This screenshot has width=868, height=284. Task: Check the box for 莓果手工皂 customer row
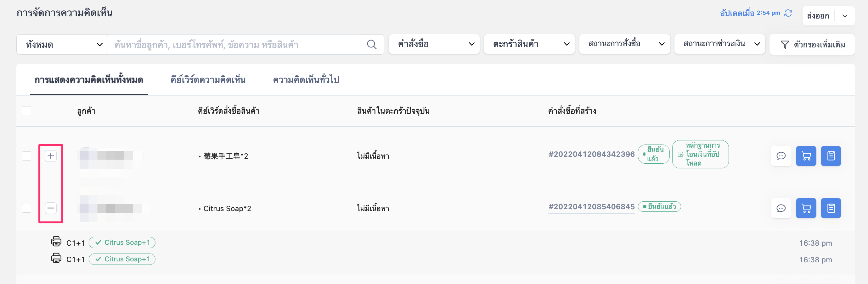[27, 156]
